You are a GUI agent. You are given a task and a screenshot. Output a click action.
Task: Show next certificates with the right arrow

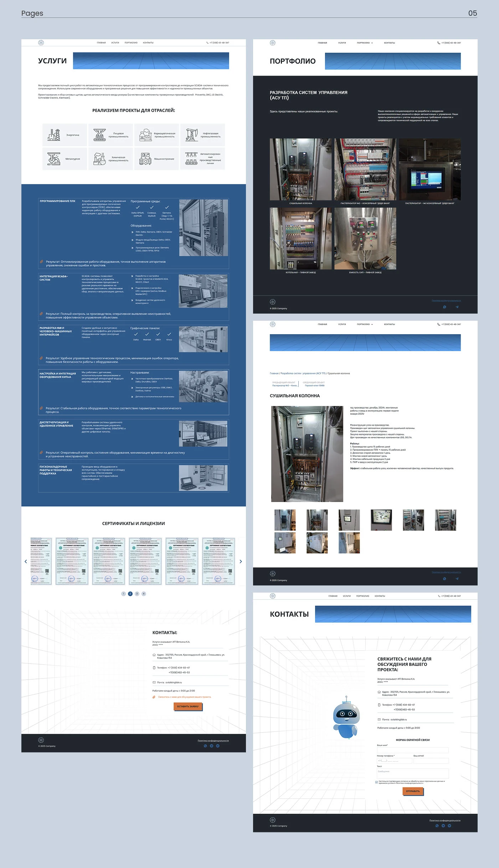(241, 561)
